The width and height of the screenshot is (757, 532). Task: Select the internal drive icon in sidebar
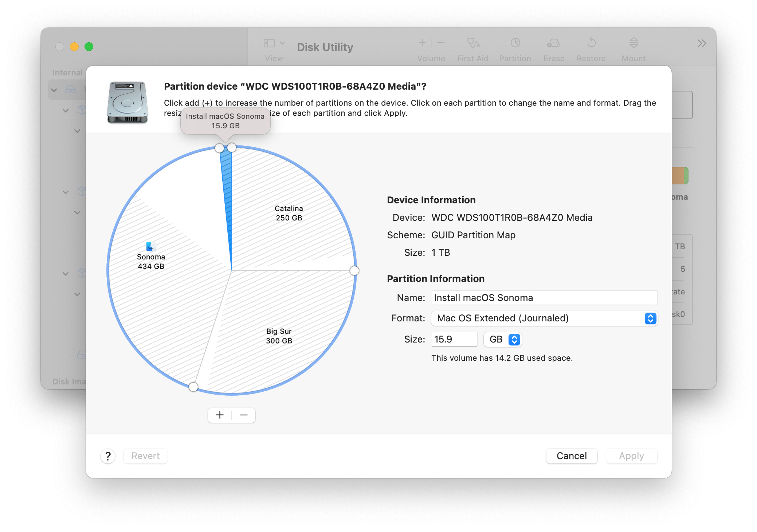[x=70, y=90]
